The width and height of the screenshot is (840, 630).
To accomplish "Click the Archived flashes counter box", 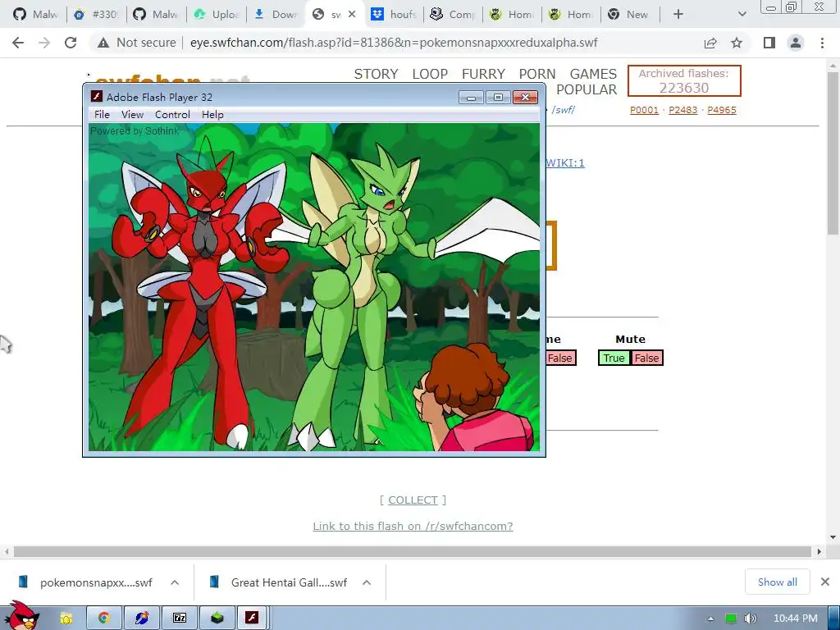I will (684, 81).
